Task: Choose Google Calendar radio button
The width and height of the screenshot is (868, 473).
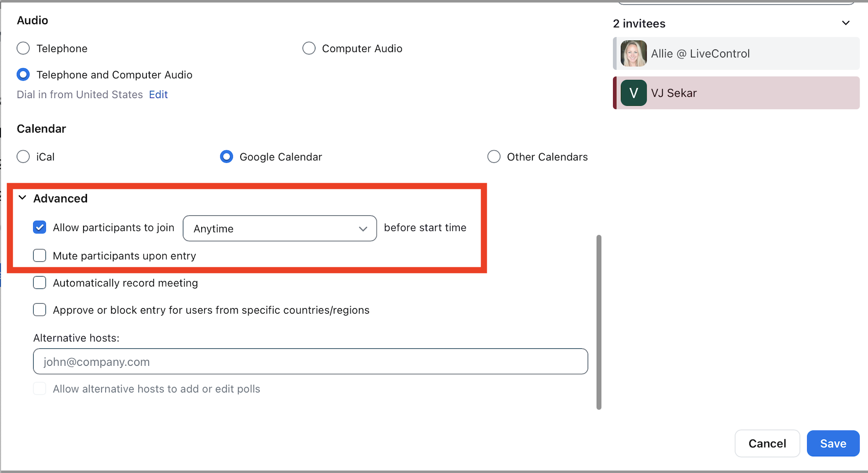Action: [226, 157]
